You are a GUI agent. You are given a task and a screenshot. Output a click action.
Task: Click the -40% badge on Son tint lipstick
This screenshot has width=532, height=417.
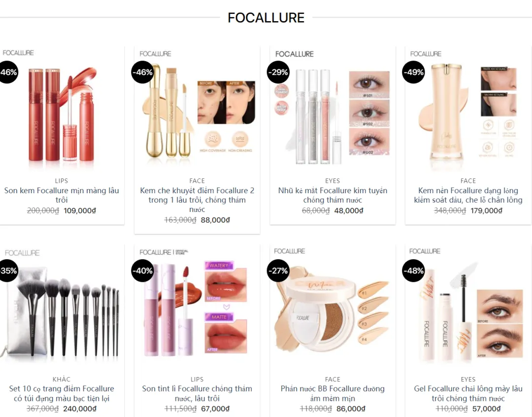coord(142,271)
